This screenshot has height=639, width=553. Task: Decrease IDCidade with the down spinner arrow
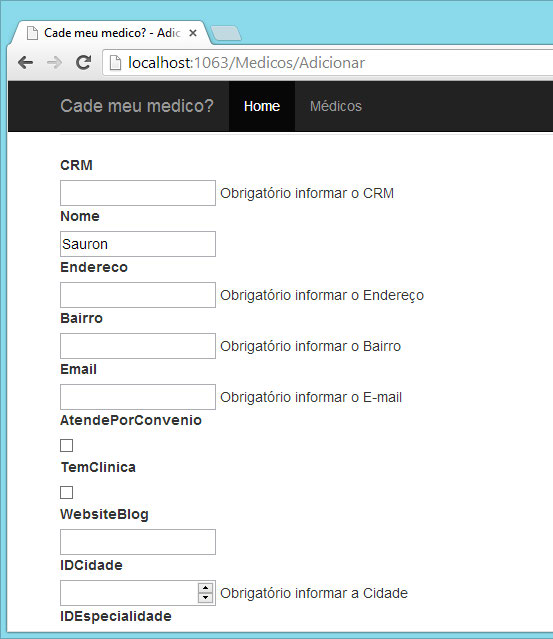point(205,598)
